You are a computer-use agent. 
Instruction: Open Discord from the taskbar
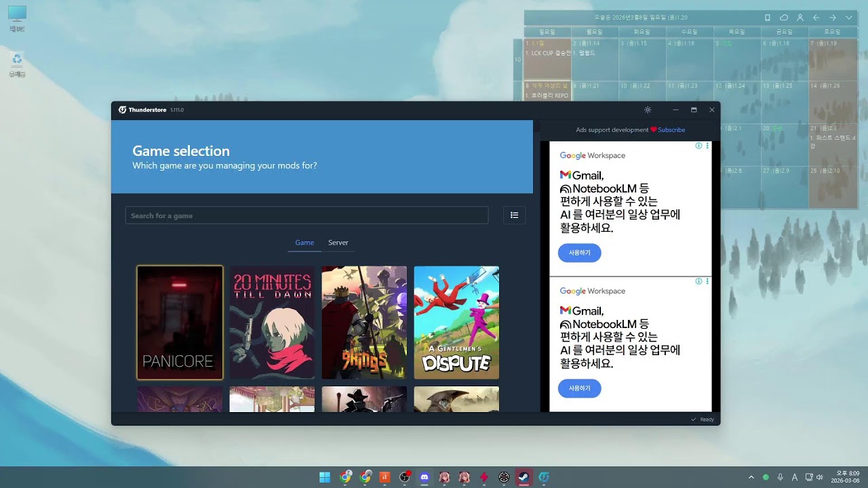point(425,477)
